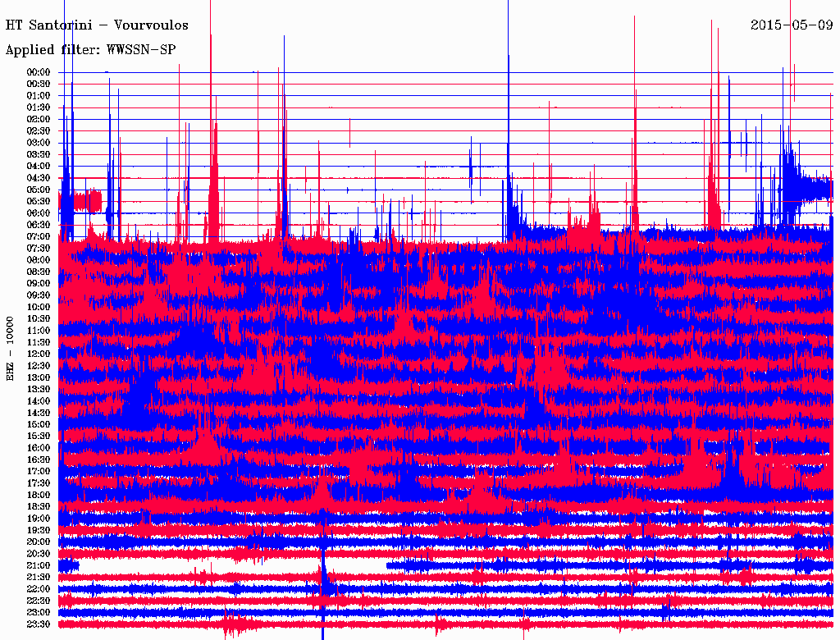Click the 20:00 time label
The width and height of the screenshot is (840, 640).
click(x=39, y=542)
